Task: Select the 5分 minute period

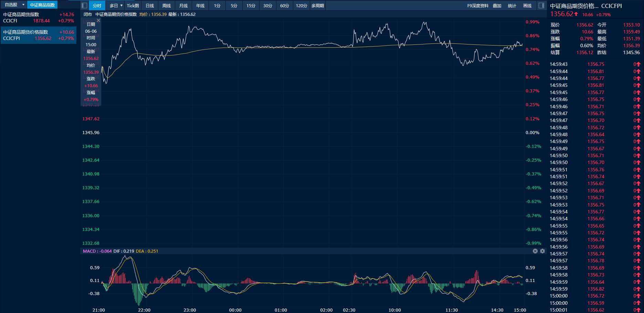Action: (234, 6)
